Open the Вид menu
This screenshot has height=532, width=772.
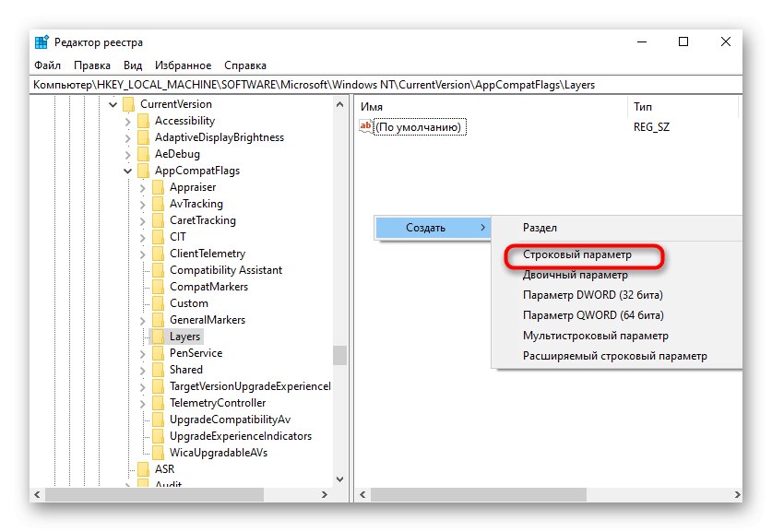tap(133, 65)
